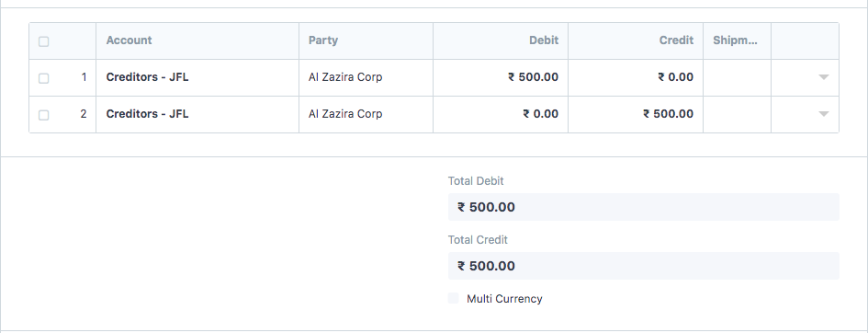The height and width of the screenshot is (333, 868).
Task: Check the row 1 checkbox
Action: point(44,78)
